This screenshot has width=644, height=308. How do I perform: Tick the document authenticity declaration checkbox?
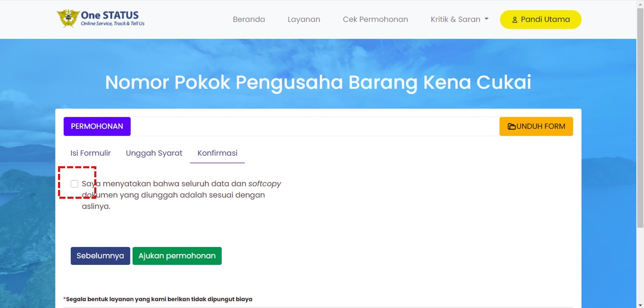[75, 184]
